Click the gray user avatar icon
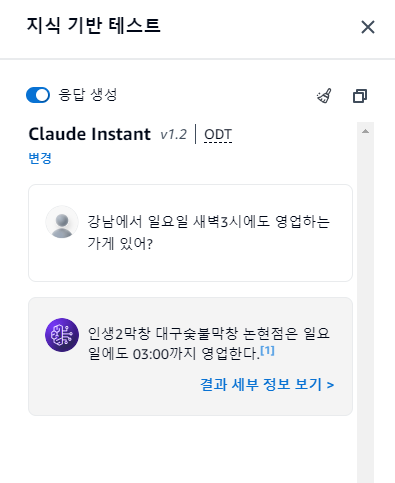This screenshot has width=395, height=483. click(x=62, y=222)
